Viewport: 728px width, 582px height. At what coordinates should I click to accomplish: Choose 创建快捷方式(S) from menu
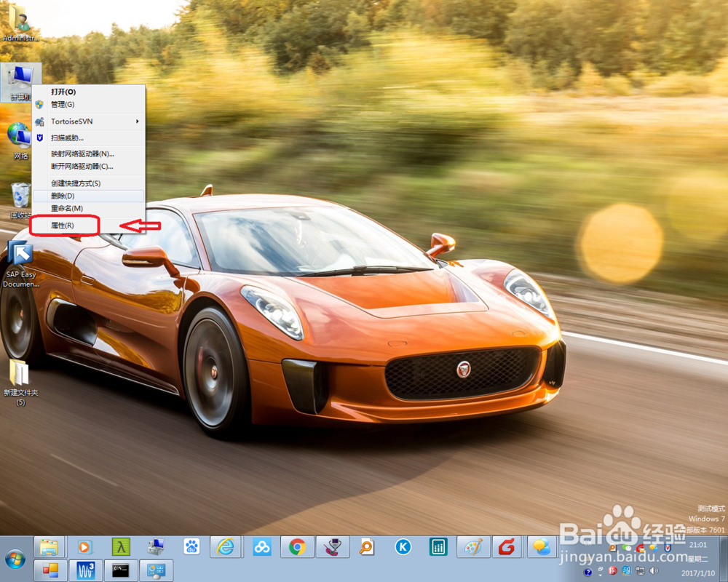coord(88,183)
